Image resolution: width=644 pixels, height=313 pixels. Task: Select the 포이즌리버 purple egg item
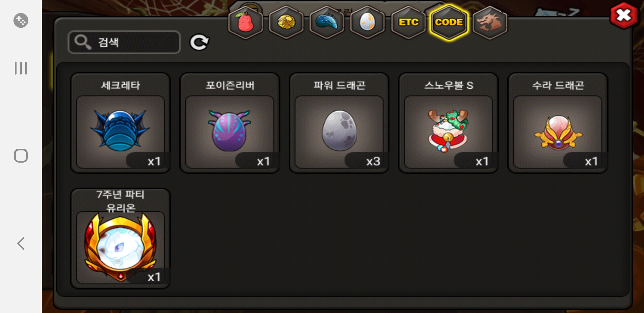coord(230,123)
